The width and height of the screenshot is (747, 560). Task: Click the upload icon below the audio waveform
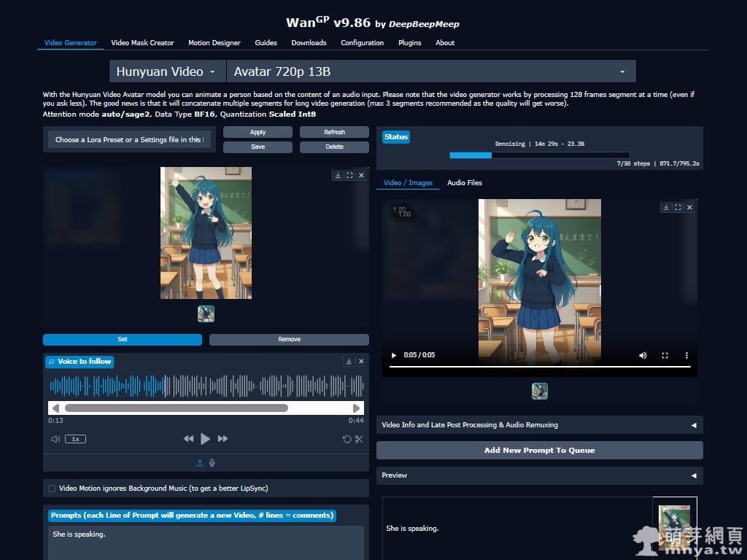point(200,462)
